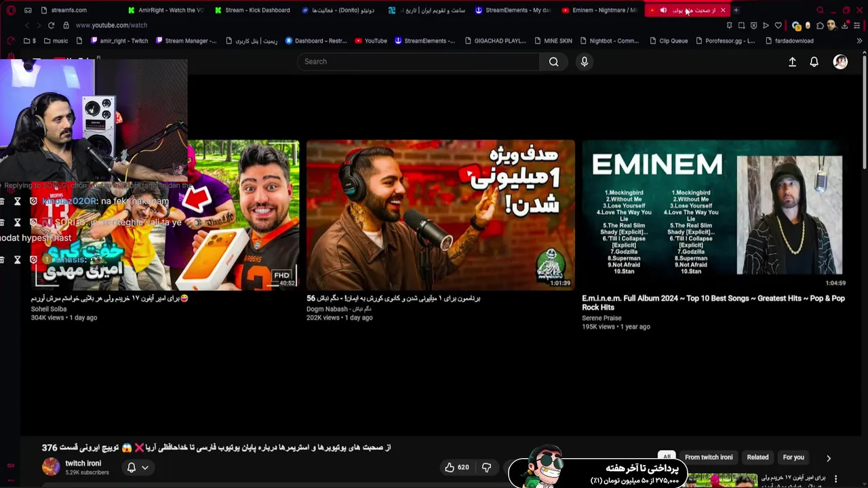Image resolution: width=868 pixels, height=488 pixels.
Task: Open the MINE SKIN bookmark
Action: tap(553, 41)
